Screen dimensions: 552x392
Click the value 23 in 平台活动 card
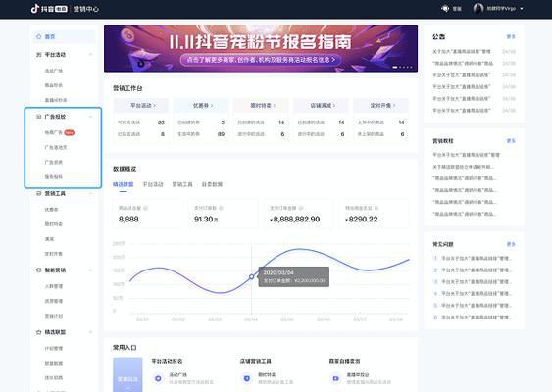[161, 122]
